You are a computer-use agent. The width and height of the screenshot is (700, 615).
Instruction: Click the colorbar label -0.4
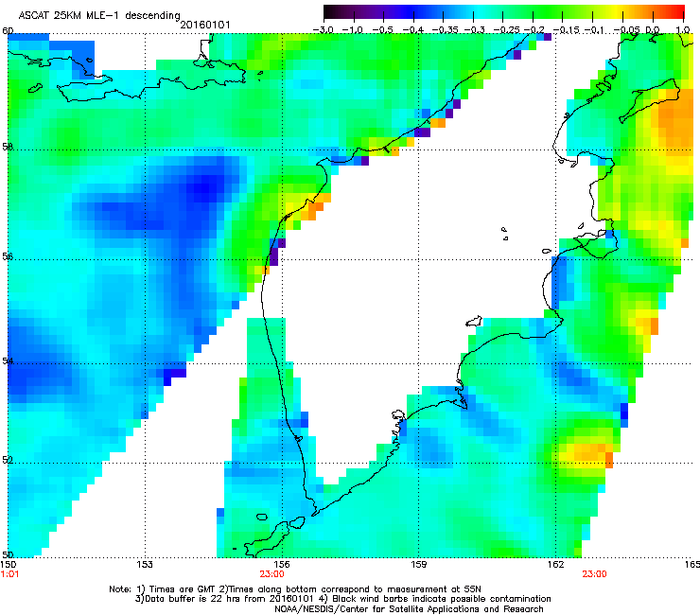pyautogui.click(x=413, y=29)
